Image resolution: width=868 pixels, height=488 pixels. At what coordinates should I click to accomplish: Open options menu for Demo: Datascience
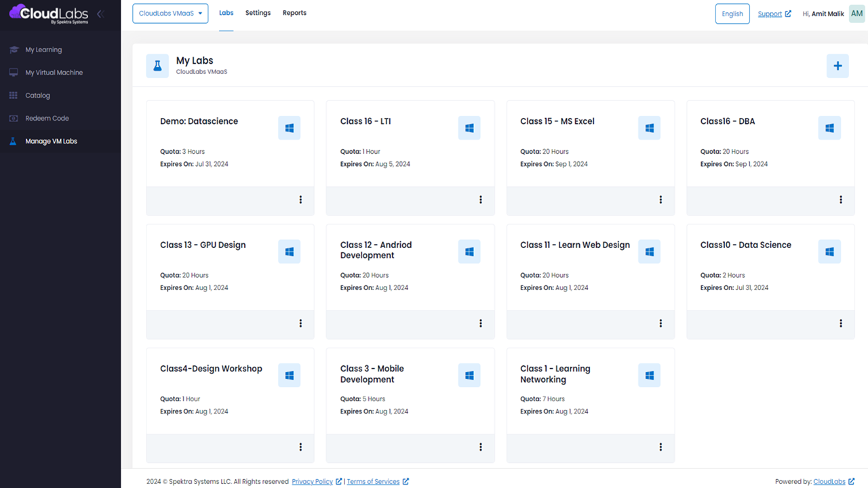tap(300, 200)
